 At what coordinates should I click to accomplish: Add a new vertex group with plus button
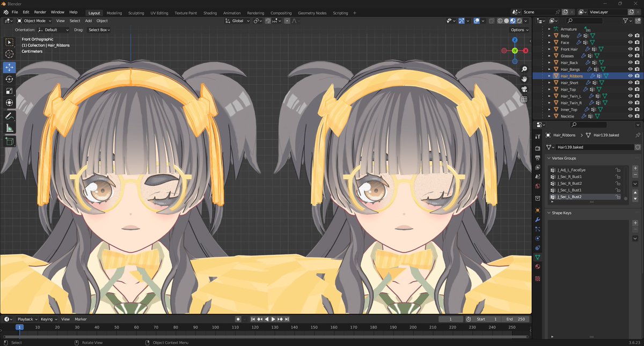pyautogui.click(x=635, y=168)
